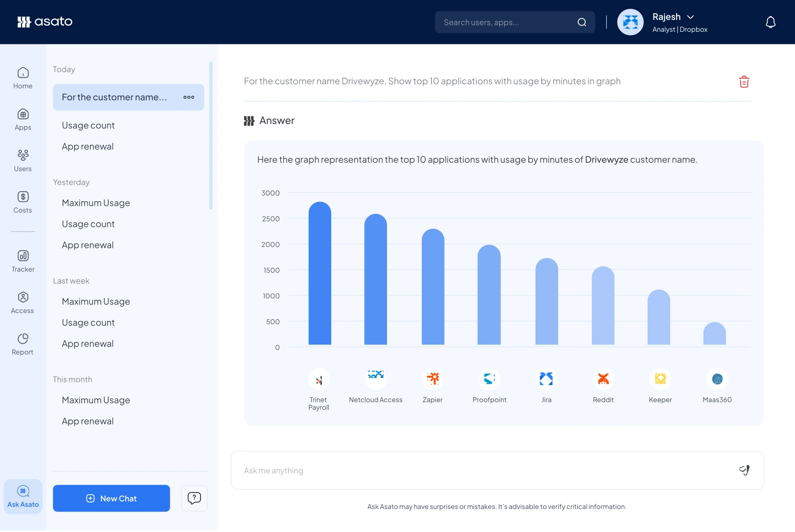The height and width of the screenshot is (532, 795).
Task: Click the 'Last week' section label
Action: (71, 281)
